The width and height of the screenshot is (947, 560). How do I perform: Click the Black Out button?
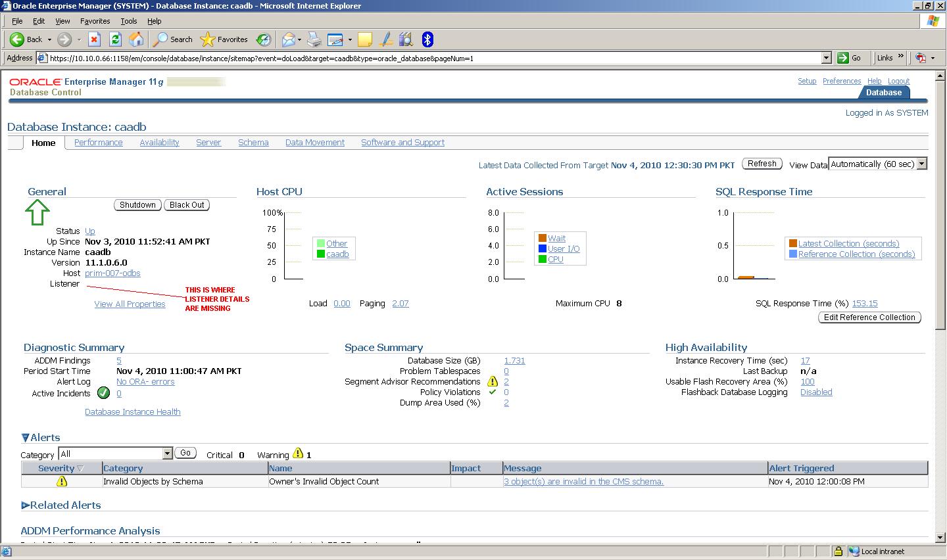(x=187, y=205)
